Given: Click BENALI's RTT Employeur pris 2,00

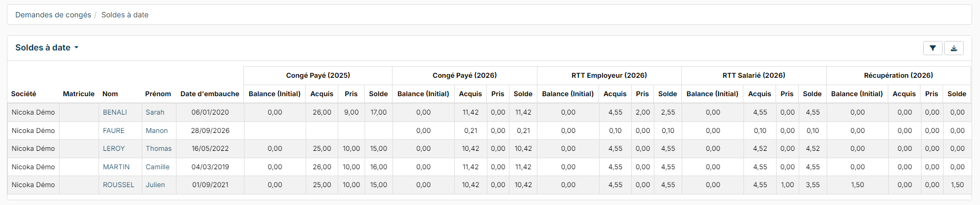Looking at the screenshot, I should tap(643, 112).
